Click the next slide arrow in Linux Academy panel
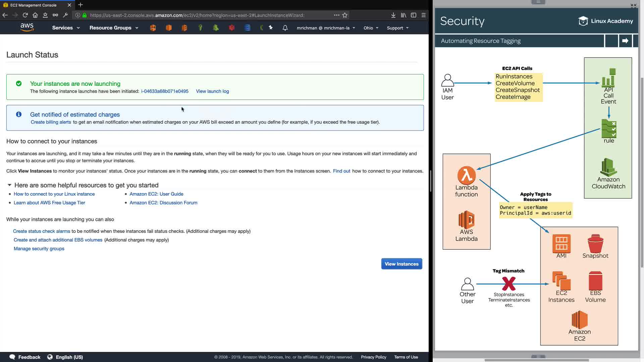The image size is (644, 362). pyautogui.click(x=625, y=41)
